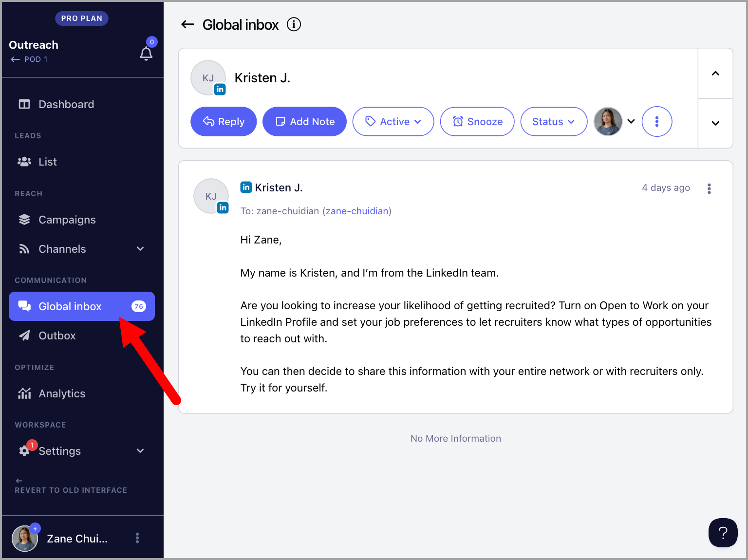Click the Global inbox chat bubbles icon

pos(24,306)
